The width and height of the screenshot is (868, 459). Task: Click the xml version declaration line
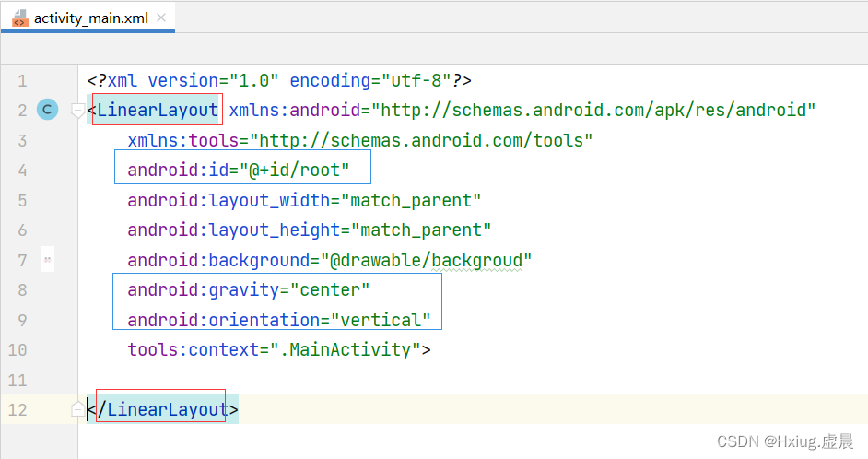point(279,81)
